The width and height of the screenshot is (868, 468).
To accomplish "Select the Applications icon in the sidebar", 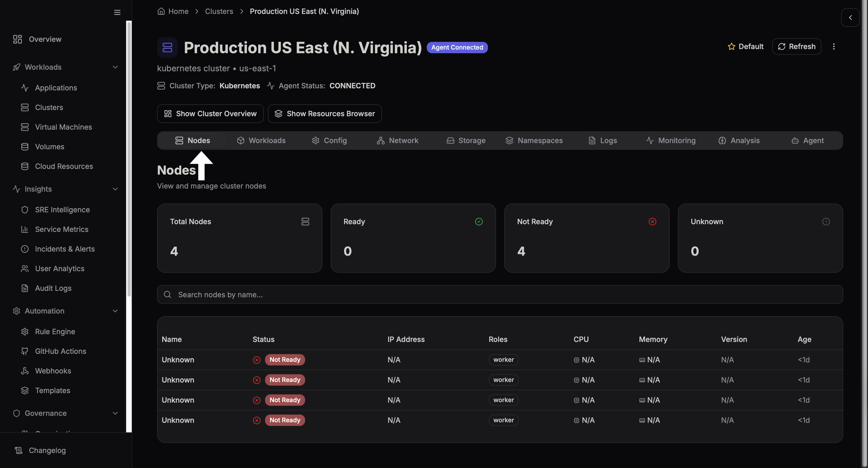I will 25,88.
